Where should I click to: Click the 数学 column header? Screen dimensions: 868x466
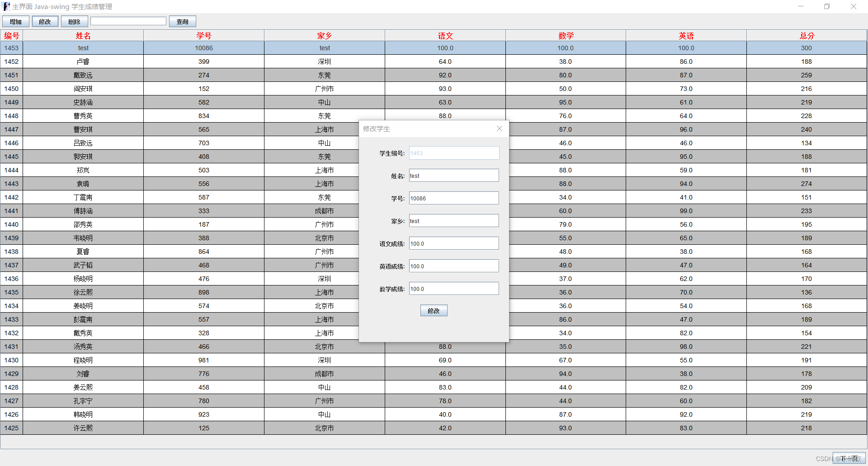tap(566, 35)
